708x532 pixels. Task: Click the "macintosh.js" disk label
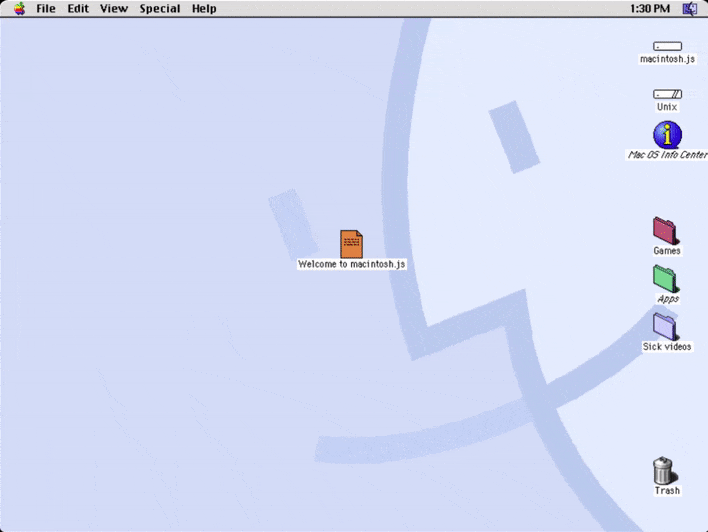click(x=667, y=59)
